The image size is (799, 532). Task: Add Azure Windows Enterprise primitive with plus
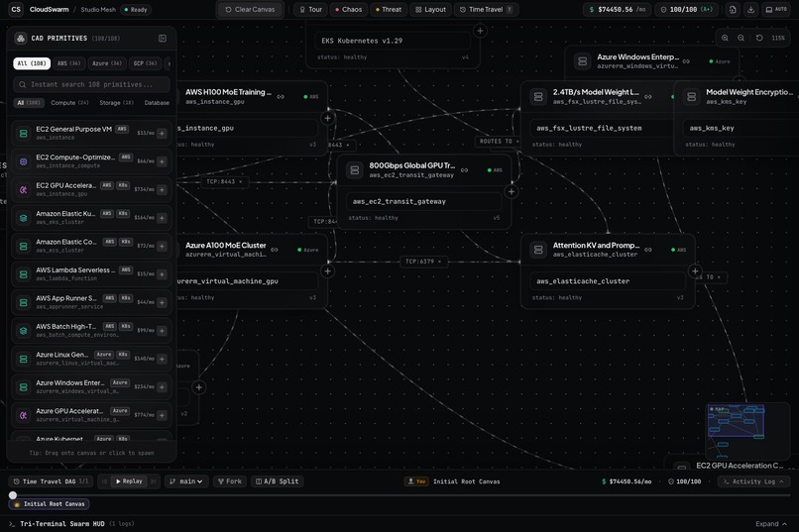pyautogui.click(x=162, y=387)
